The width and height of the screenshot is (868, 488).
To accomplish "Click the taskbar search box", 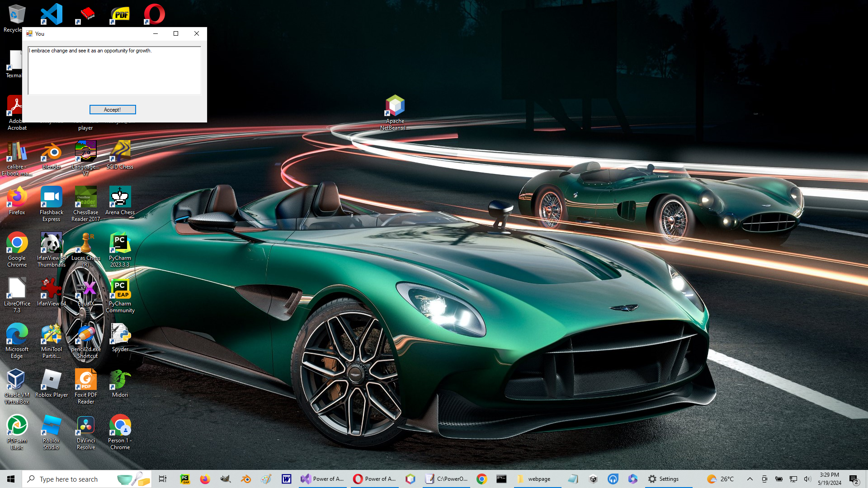I will pos(87,479).
